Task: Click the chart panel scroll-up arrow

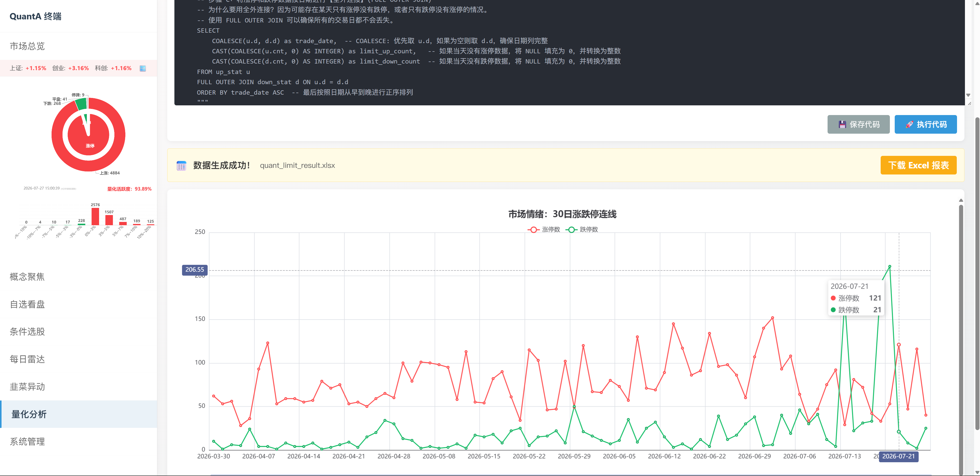Action: click(x=961, y=200)
